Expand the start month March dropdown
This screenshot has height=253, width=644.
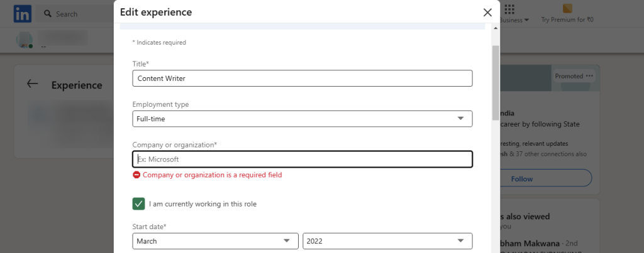click(x=215, y=241)
